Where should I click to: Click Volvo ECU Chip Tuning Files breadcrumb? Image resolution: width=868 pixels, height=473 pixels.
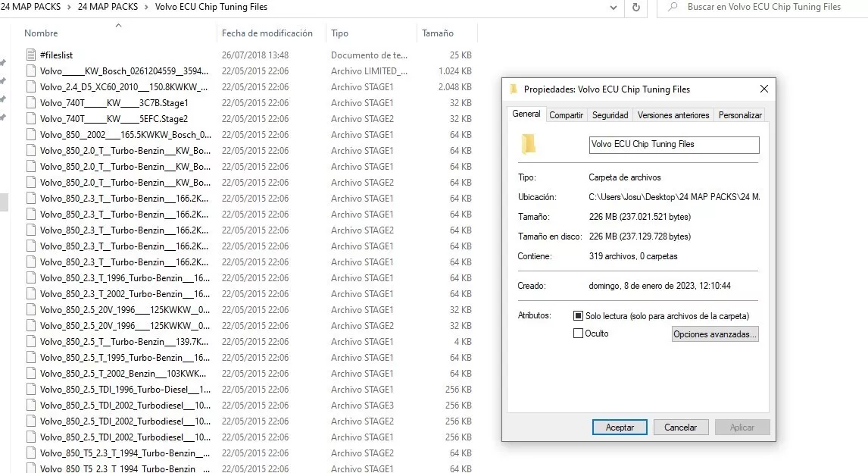[211, 7]
